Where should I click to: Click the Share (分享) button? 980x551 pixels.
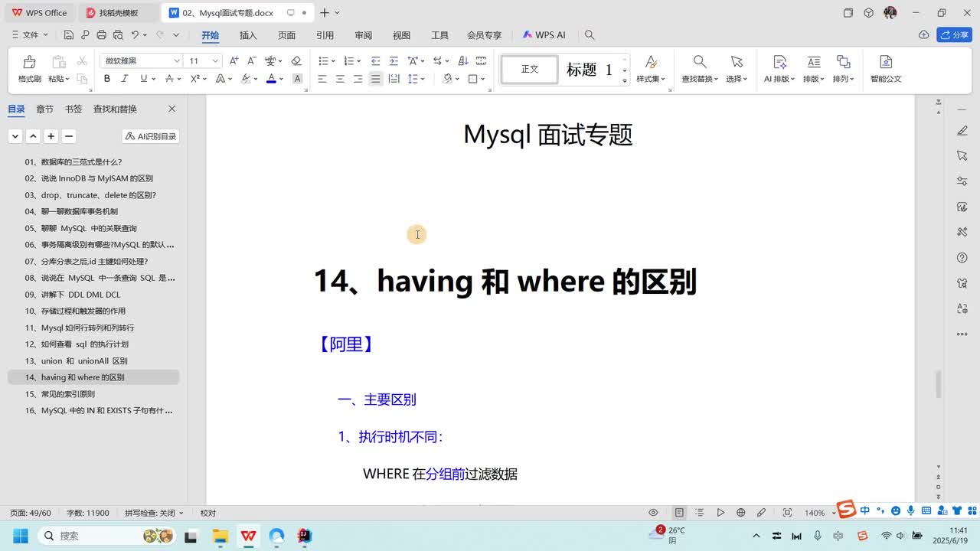click(955, 35)
